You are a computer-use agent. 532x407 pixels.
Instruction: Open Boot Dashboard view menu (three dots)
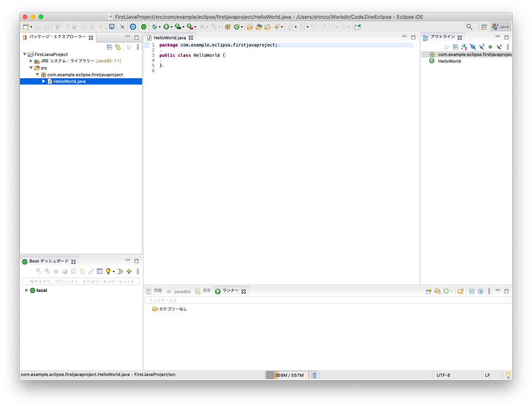pyautogui.click(x=138, y=272)
